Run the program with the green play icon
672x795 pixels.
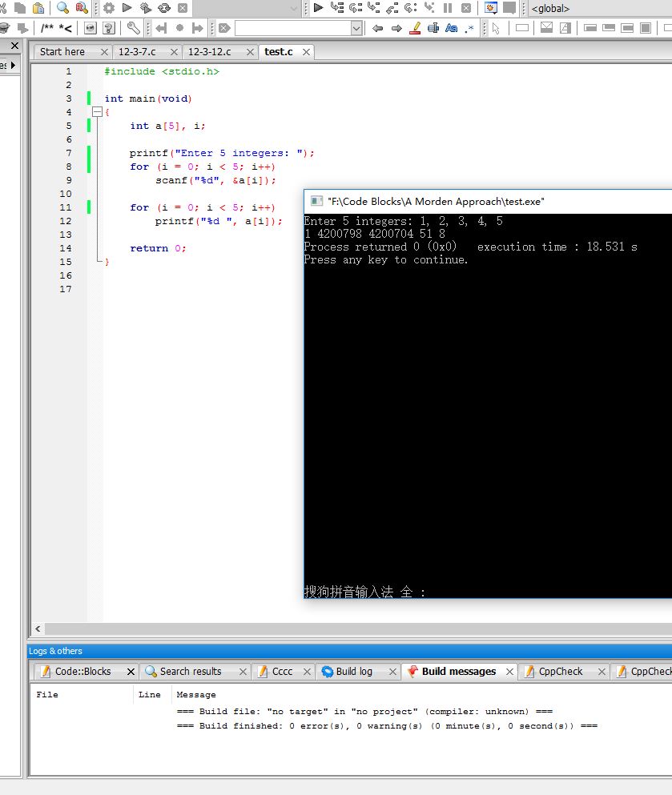point(127,8)
